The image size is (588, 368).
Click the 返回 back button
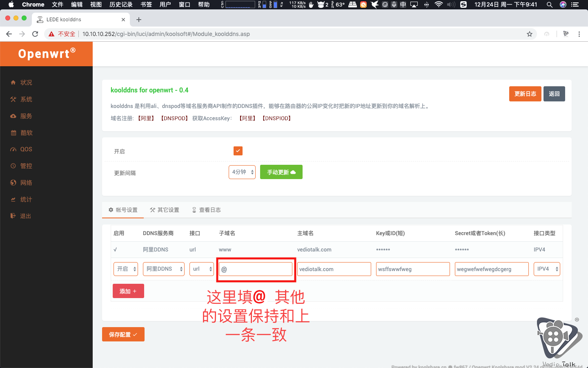click(x=554, y=94)
